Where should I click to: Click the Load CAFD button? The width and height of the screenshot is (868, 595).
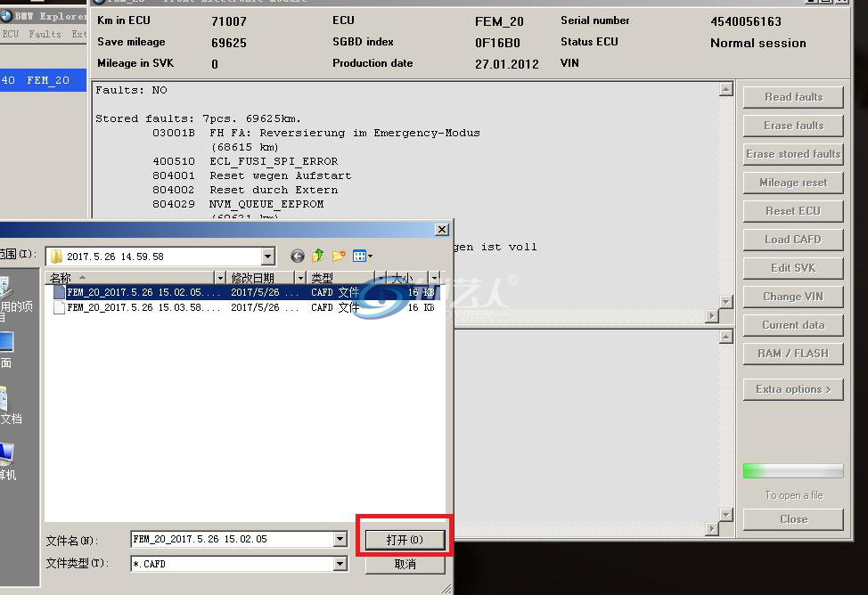point(793,240)
